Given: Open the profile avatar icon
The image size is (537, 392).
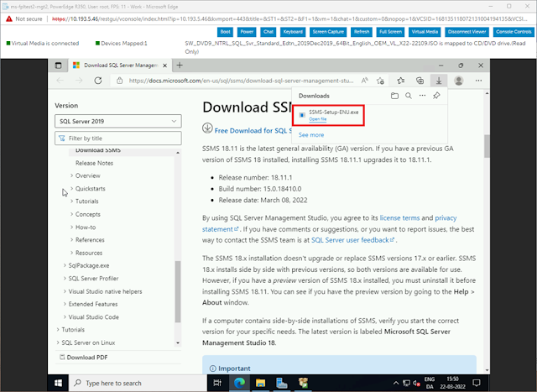Looking at the screenshot, I should pos(459,81).
